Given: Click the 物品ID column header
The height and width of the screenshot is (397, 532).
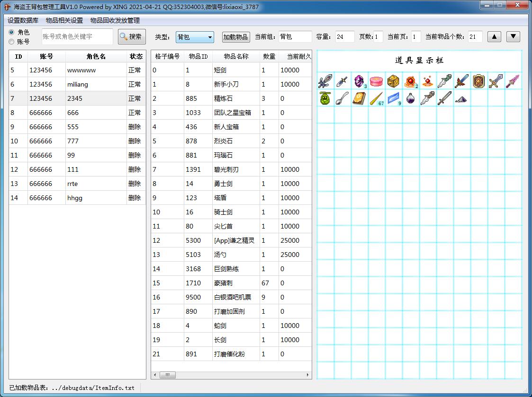Looking at the screenshot, I should click(x=198, y=57).
